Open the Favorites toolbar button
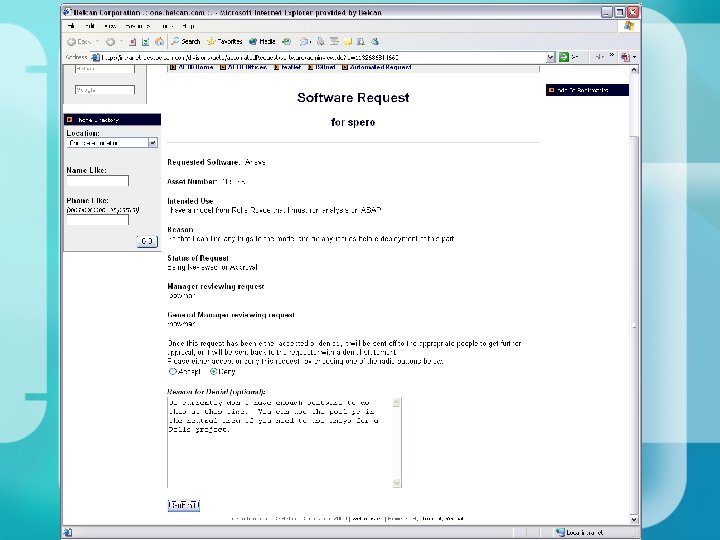720x540 pixels. [x=225, y=42]
